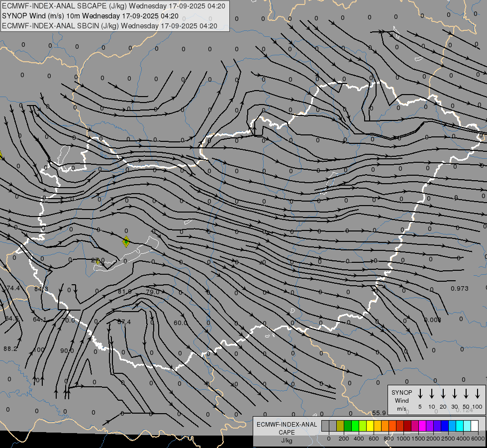
Task: Click the SYNOP Wind m/s legend label
Action: pyautogui.click(x=401, y=400)
